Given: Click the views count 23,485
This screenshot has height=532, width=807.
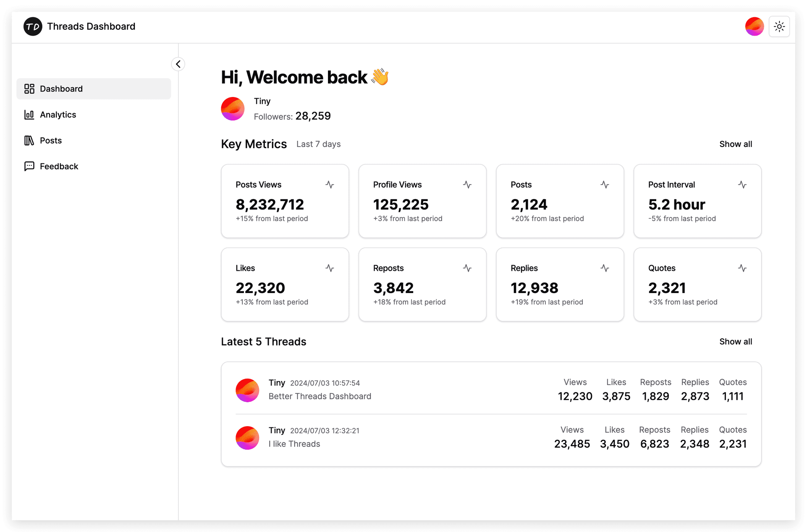Looking at the screenshot, I should click(x=572, y=444).
